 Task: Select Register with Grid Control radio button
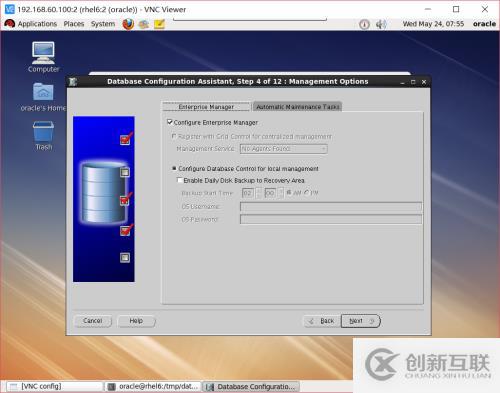click(x=174, y=136)
